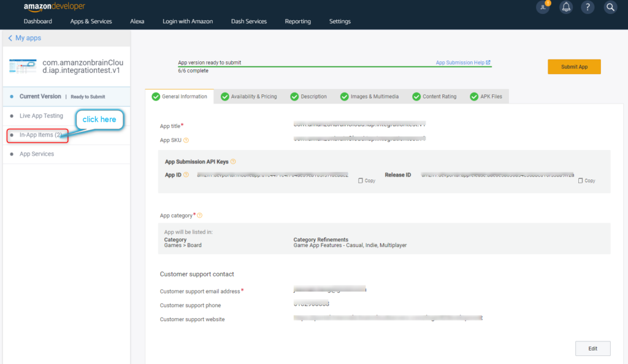Click the app name title in sidebar
Image resolution: width=628 pixels, height=364 pixels.
point(83,66)
